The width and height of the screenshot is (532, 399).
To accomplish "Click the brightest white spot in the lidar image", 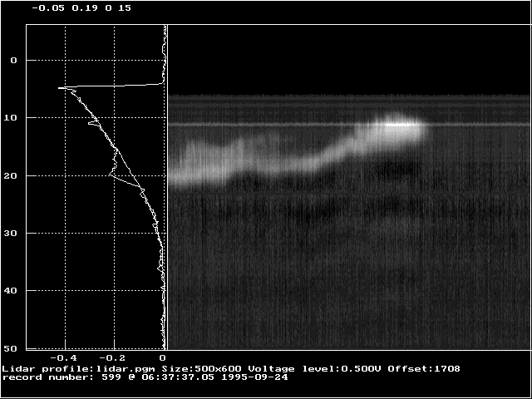I will 400,125.
